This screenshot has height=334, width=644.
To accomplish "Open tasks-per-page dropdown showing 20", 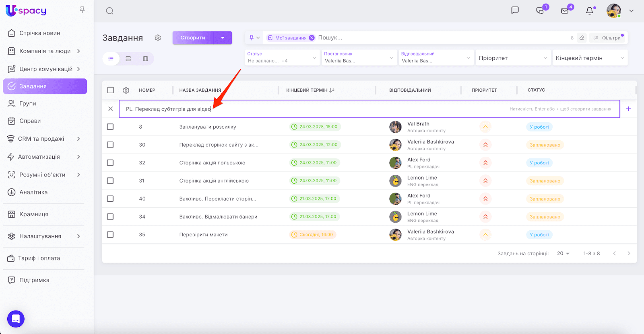I will 563,254.
